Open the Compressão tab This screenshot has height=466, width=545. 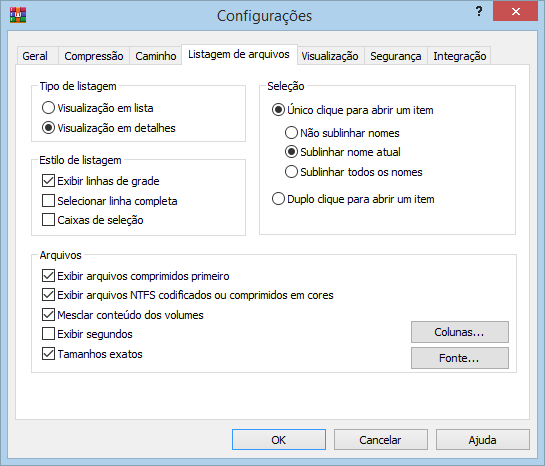pyautogui.click(x=94, y=56)
